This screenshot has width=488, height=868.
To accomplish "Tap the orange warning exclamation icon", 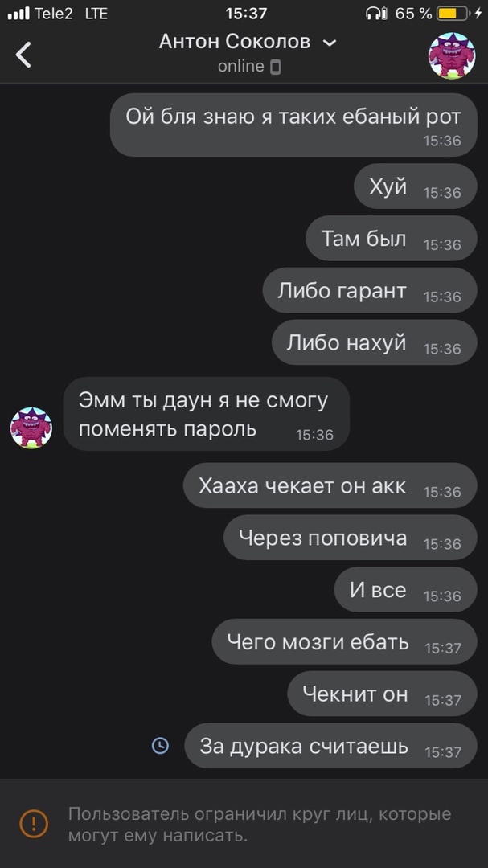I will click(34, 824).
